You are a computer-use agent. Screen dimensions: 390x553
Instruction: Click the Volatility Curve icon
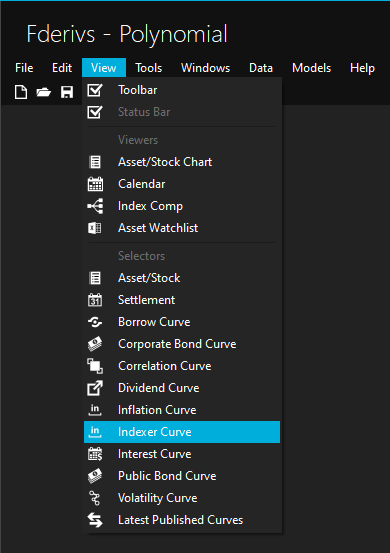(x=95, y=498)
